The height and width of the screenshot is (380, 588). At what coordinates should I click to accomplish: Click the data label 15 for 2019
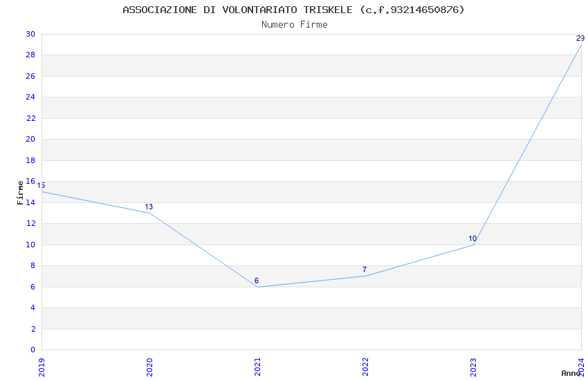click(41, 186)
